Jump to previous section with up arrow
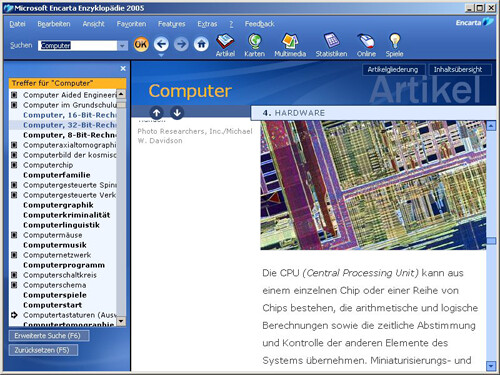Image resolution: width=500 pixels, height=375 pixels. (157, 113)
